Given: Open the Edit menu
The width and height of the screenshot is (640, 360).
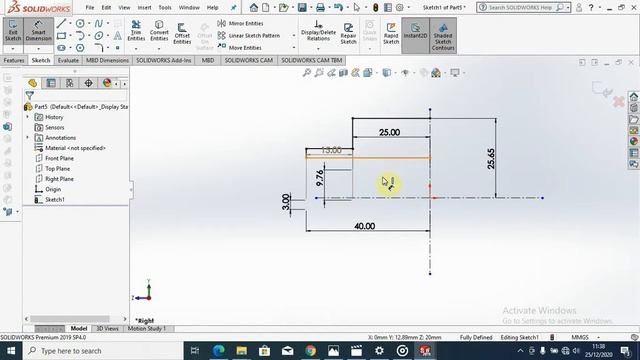Looking at the screenshot, I should pos(106,7).
